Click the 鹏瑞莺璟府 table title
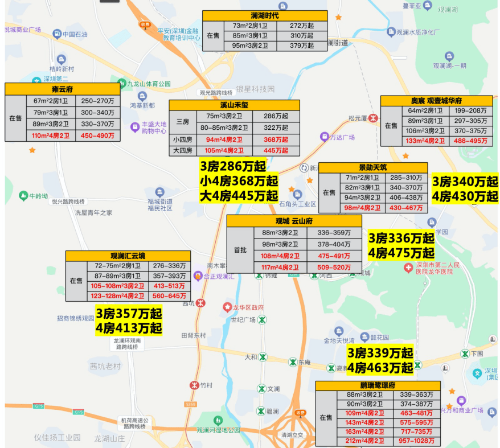The image size is (500, 448). 378,385
